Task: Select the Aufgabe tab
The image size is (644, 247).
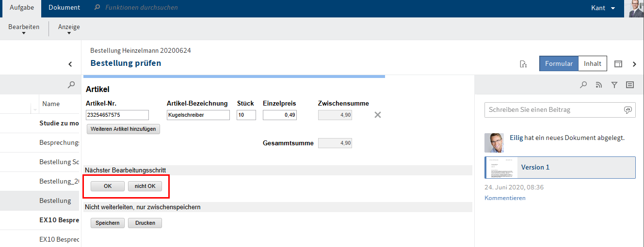Action: coord(22,8)
